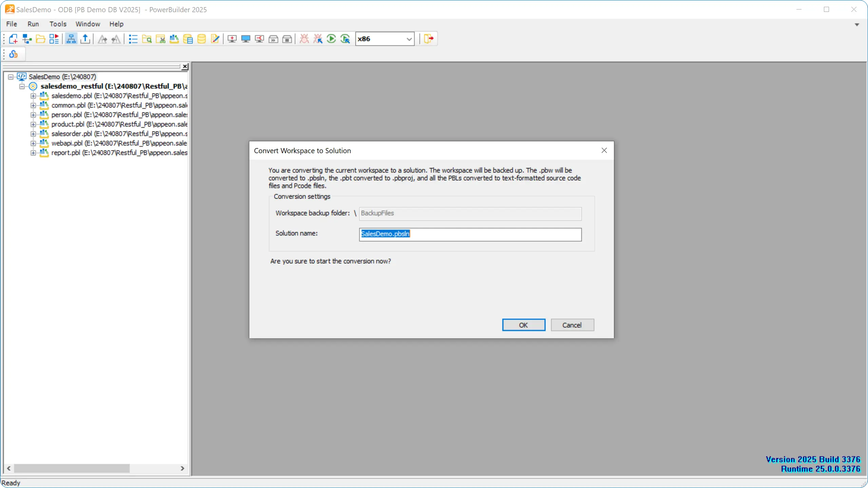Click the Edit file notepad-pencil icon
Image resolution: width=868 pixels, height=488 pixels.
[215, 39]
